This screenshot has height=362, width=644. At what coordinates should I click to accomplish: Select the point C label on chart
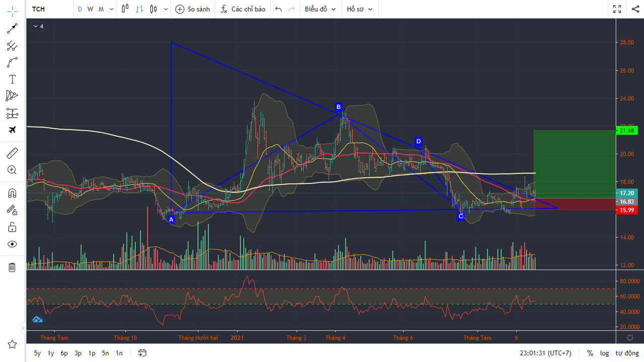coord(460,216)
